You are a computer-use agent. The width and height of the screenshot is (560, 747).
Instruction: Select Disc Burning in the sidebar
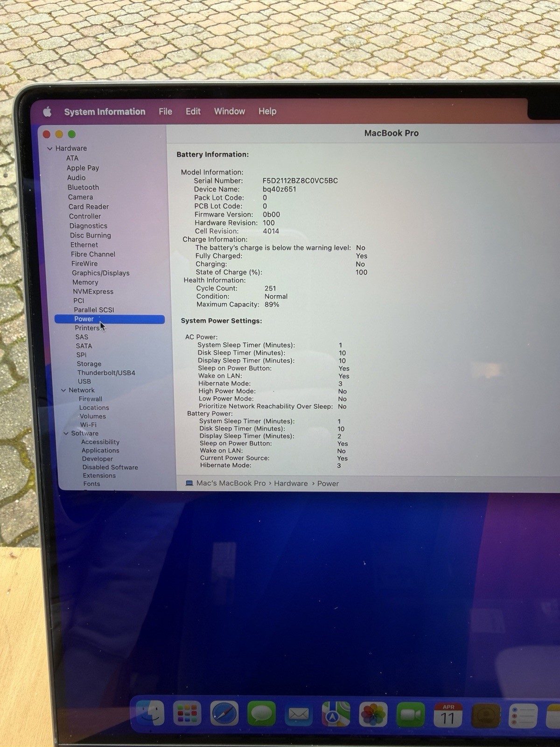(x=91, y=235)
